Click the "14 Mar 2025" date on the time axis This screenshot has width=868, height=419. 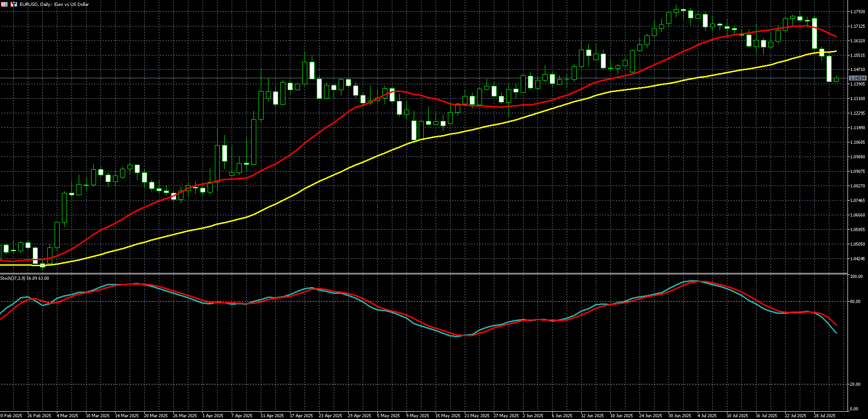click(127, 416)
